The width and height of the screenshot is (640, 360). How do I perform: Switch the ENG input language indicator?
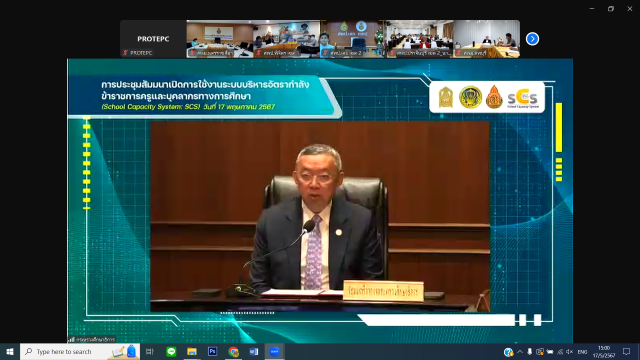click(x=582, y=352)
